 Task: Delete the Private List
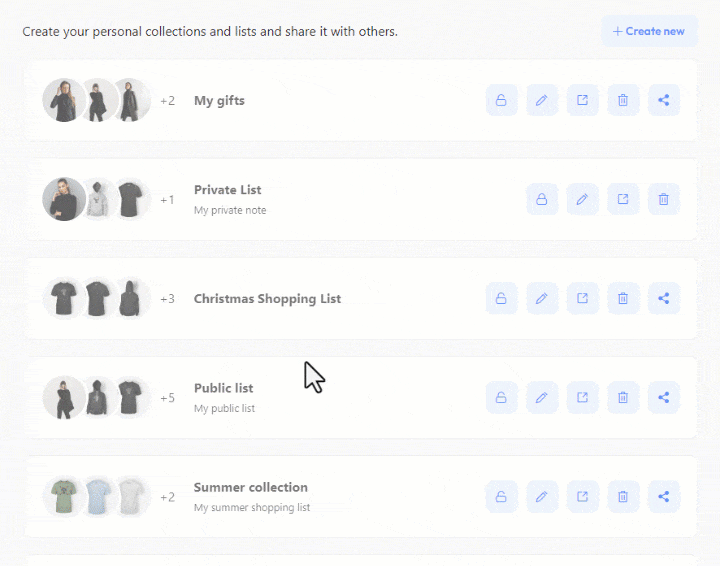click(664, 199)
